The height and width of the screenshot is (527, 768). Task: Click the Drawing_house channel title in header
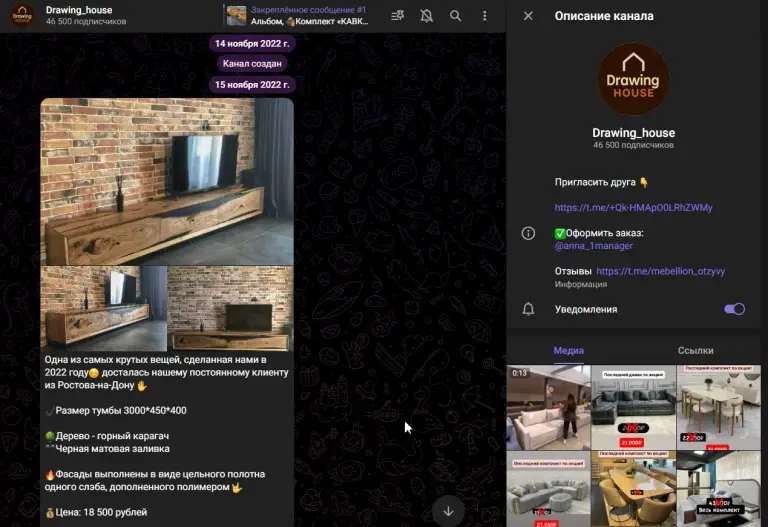coord(79,10)
